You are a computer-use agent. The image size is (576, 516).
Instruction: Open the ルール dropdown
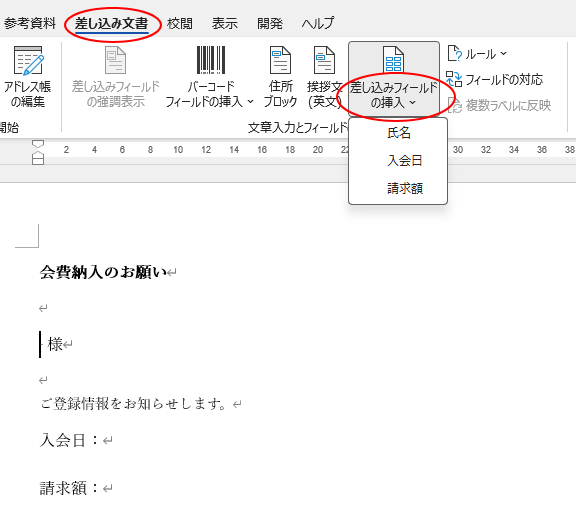tap(477, 54)
